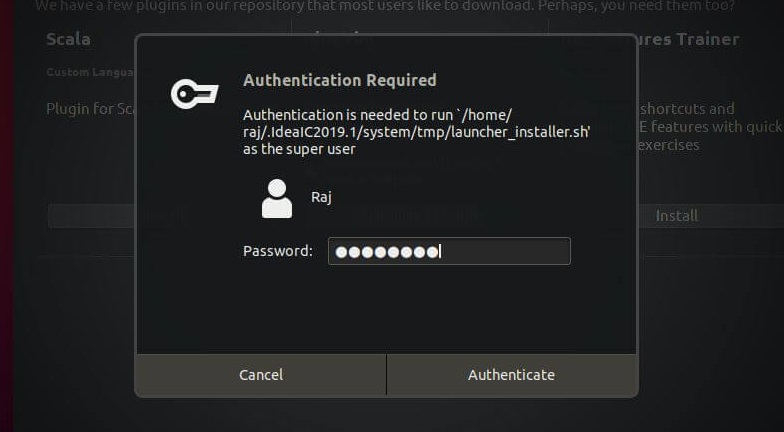Screen dimensions: 784x432
Task: Click the "shortcuts and" Features Trainer description
Action: (686, 108)
